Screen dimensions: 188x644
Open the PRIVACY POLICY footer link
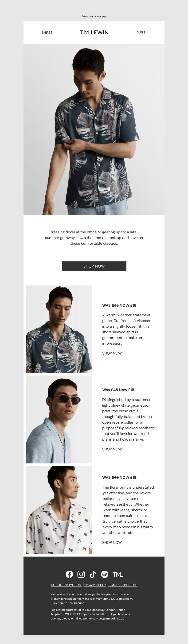tap(95, 585)
